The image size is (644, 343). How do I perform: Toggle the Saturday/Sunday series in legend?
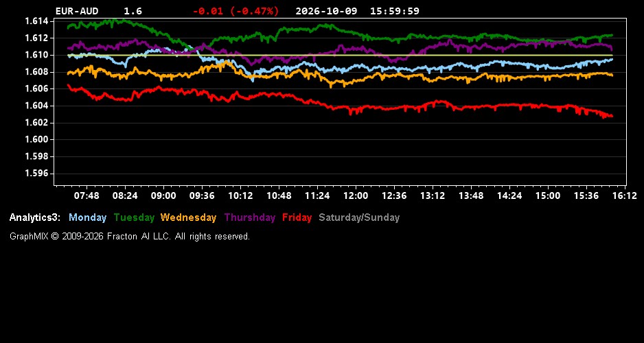[359, 218]
